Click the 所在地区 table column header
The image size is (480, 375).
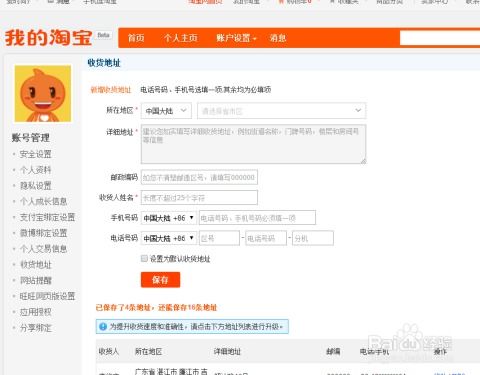(148, 351)
